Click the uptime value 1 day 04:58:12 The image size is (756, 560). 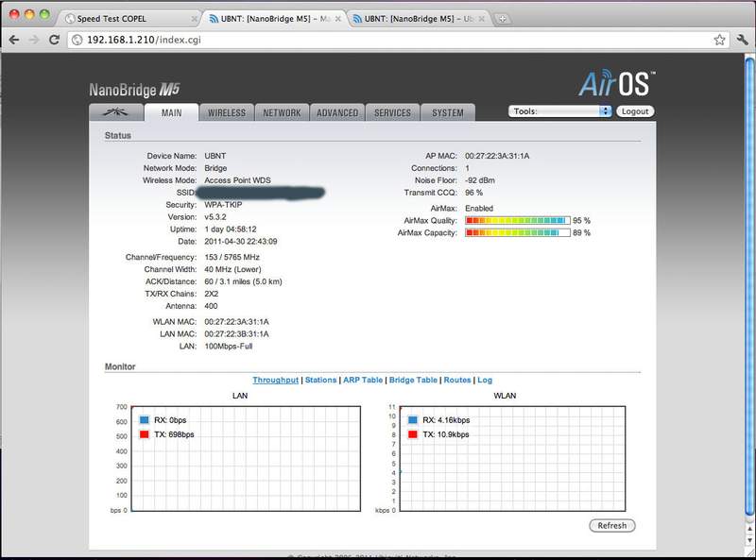(x=231, y=229)
